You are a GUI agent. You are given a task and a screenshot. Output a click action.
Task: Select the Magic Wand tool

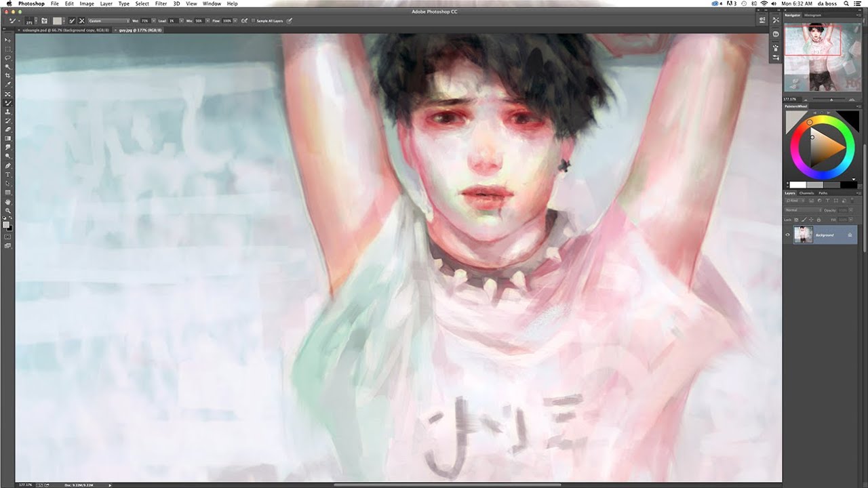pyautogui.click(x=7, y=66)
